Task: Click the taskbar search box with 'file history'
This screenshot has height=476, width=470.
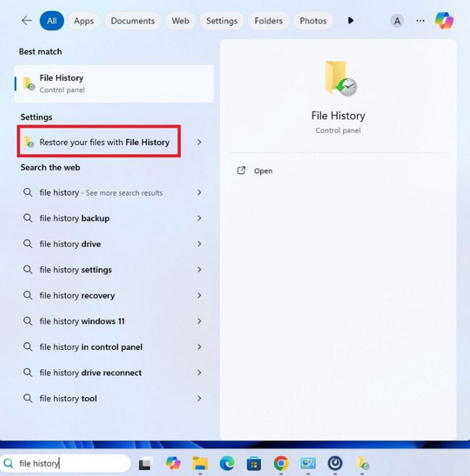Action: coord(65,463)
